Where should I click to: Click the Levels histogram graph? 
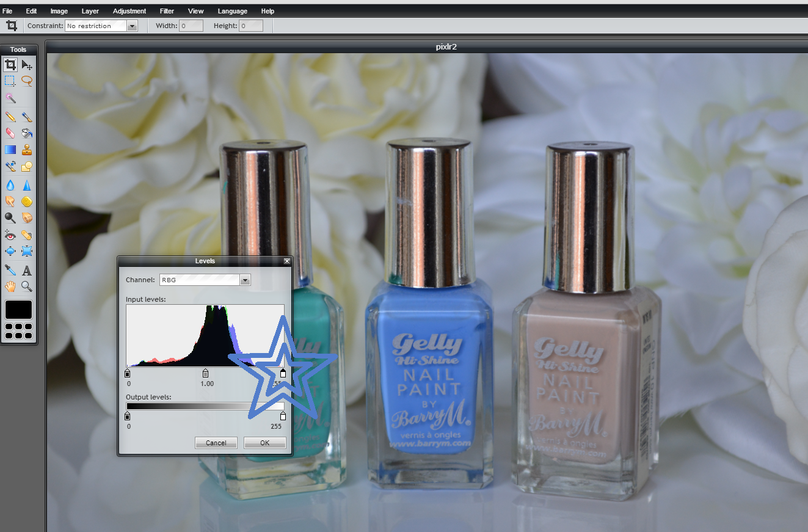(205, 335)
